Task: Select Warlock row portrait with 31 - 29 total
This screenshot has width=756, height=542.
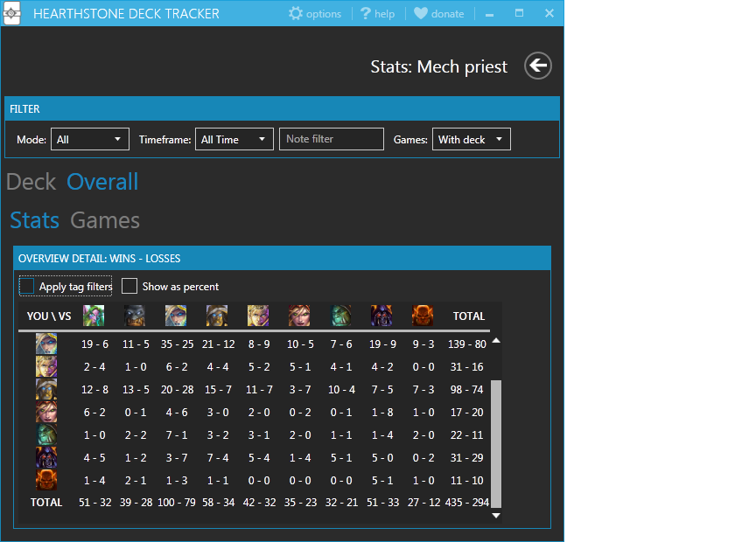Action: click(46, 457)
